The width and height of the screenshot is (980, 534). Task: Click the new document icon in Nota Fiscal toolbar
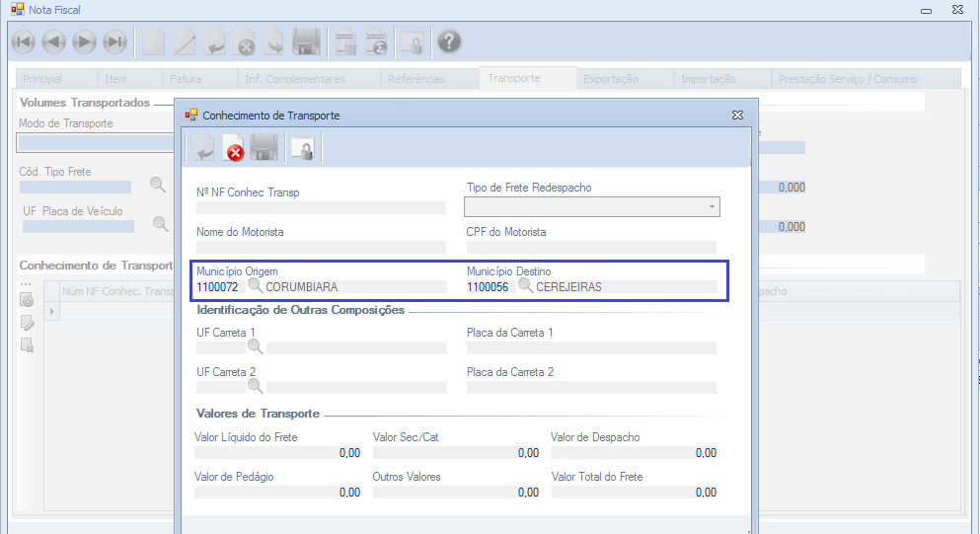[154, 42]
